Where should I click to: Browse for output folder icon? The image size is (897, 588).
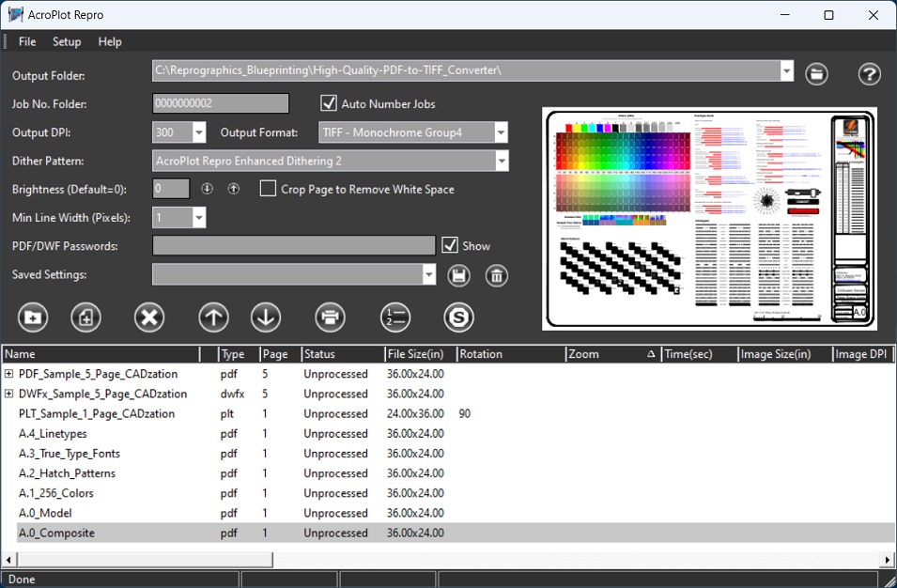pyautogui.click(x=816, y=74)
